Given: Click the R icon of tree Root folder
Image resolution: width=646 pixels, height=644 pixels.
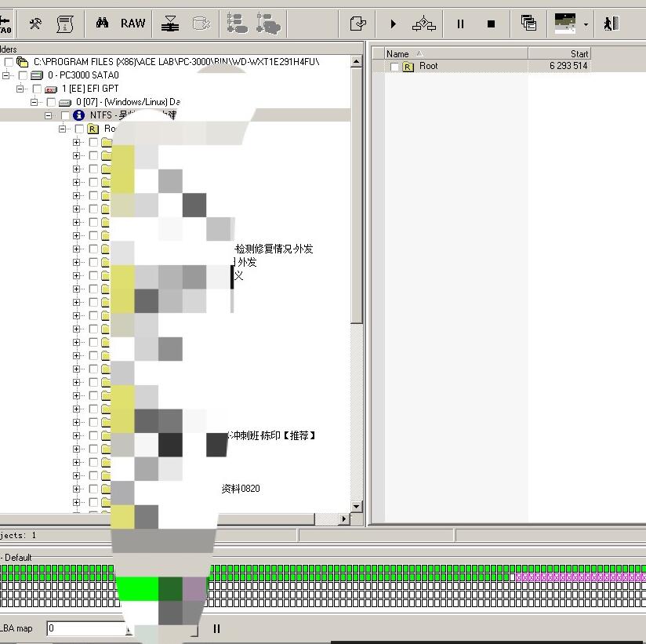Looking at the screenshot, I should coord(93,129).
